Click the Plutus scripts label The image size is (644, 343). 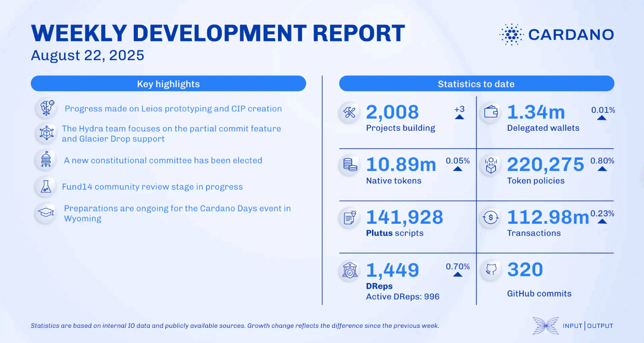coord(395,233)
